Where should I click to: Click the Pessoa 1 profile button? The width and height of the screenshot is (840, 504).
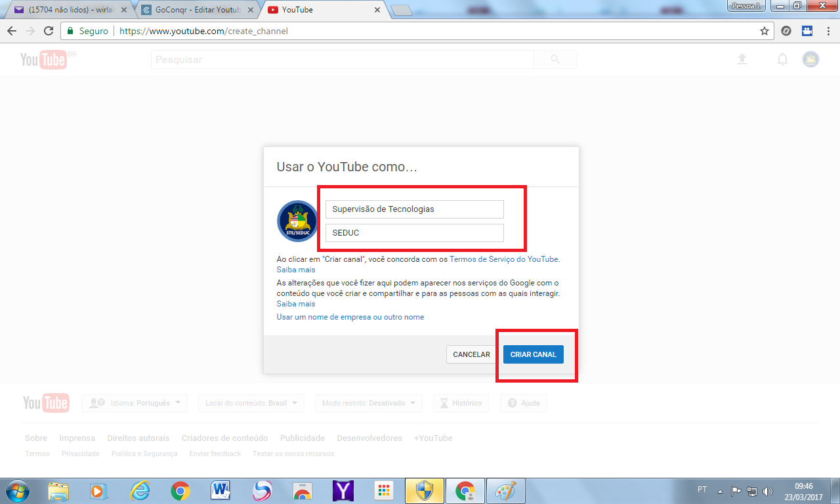746,6
